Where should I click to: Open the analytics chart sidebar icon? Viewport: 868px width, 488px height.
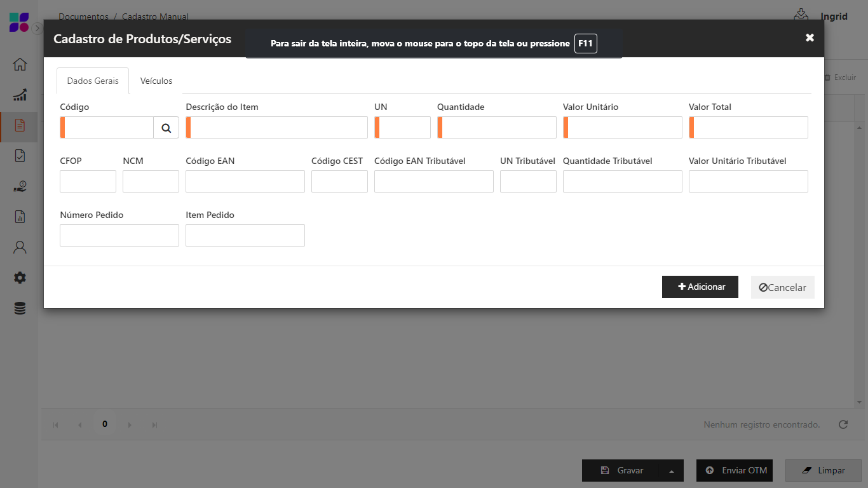(x=20, y=95)
